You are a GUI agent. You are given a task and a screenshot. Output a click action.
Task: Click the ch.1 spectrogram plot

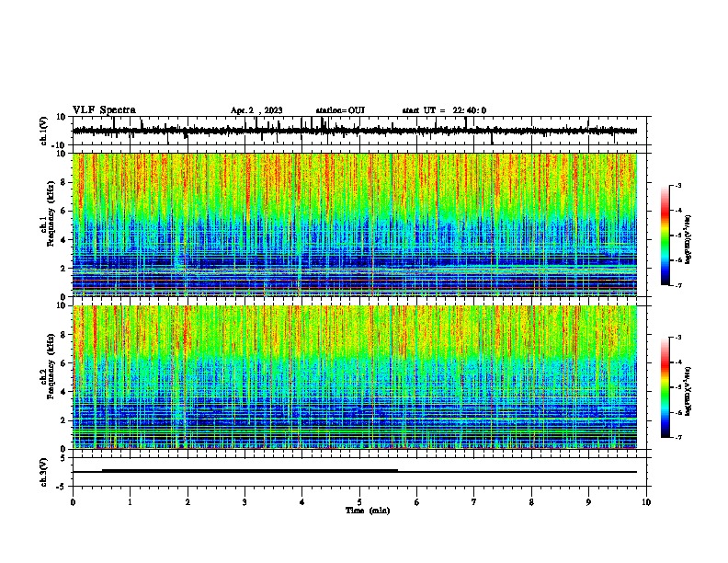click(355, 224)
